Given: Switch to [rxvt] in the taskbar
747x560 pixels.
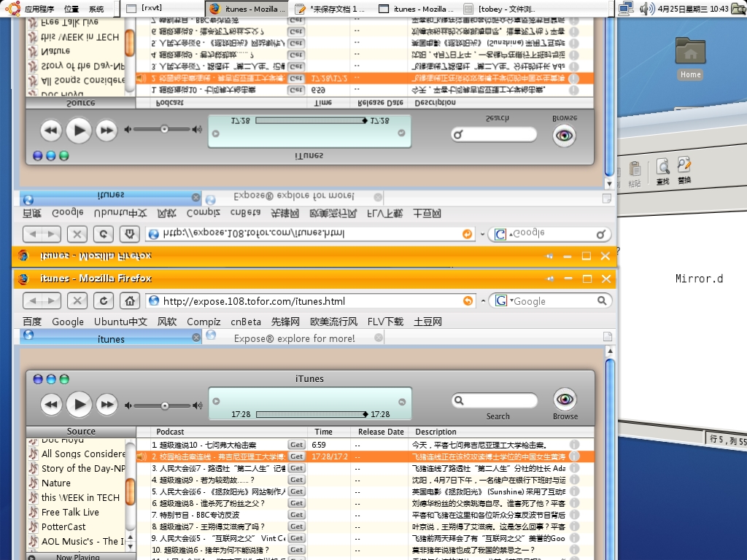Looking at the screenshot, I should coord(162,8).
